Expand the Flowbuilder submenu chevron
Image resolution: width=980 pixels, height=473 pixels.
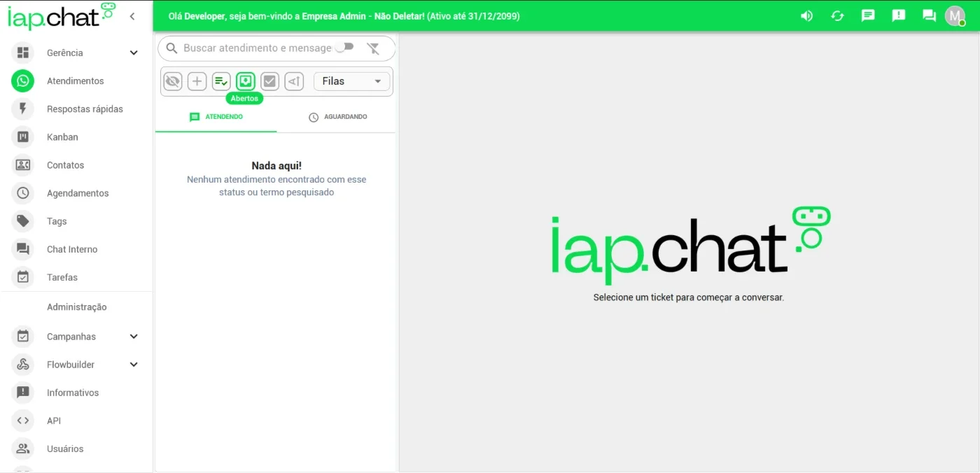pyautogui.click(x=134, y=364)
